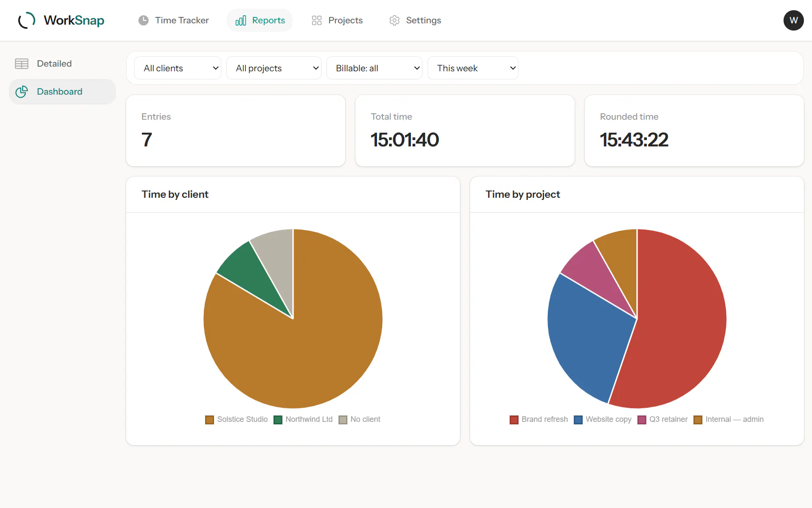Toggle Website copy legend entry

pyautogui.click(x=603, y=419)
